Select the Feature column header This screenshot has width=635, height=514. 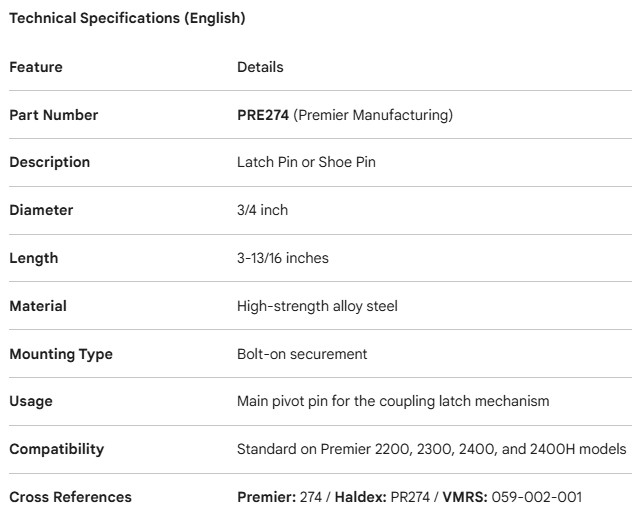pos(36,67)
